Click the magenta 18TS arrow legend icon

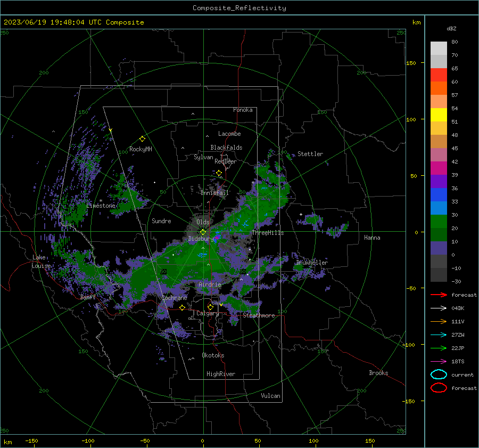click(x=439, y=362)
